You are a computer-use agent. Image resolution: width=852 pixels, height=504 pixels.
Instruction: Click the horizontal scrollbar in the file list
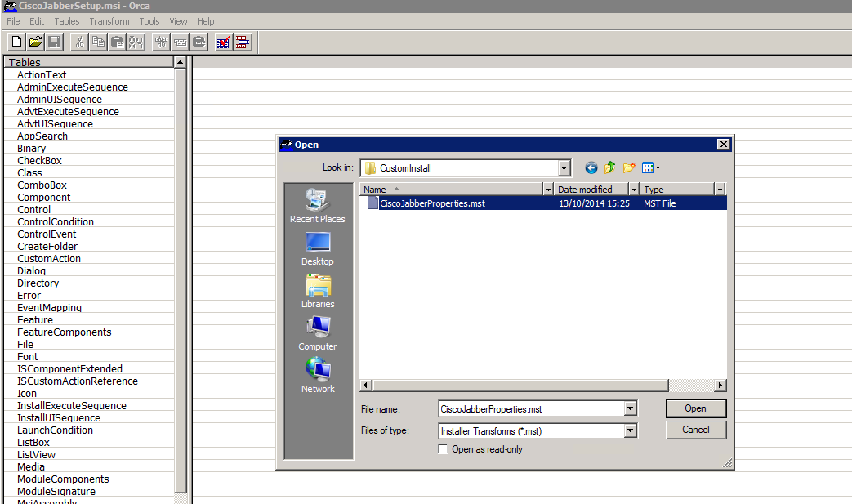coord(520,385)
